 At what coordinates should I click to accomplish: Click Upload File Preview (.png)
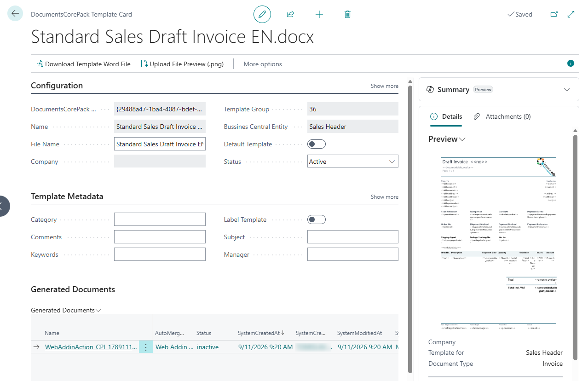(182, 64)
